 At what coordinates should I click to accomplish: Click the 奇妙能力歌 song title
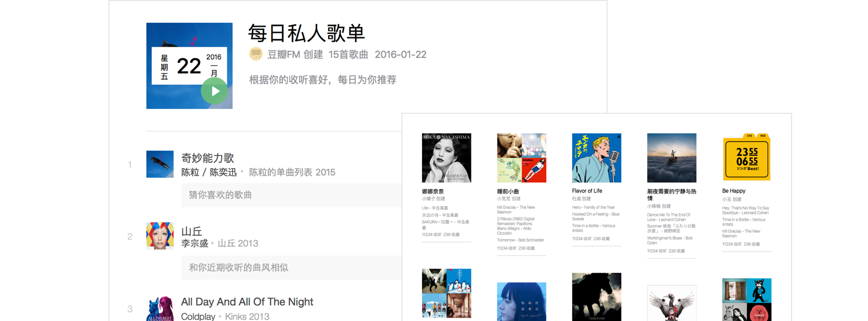tap(208, 158)
